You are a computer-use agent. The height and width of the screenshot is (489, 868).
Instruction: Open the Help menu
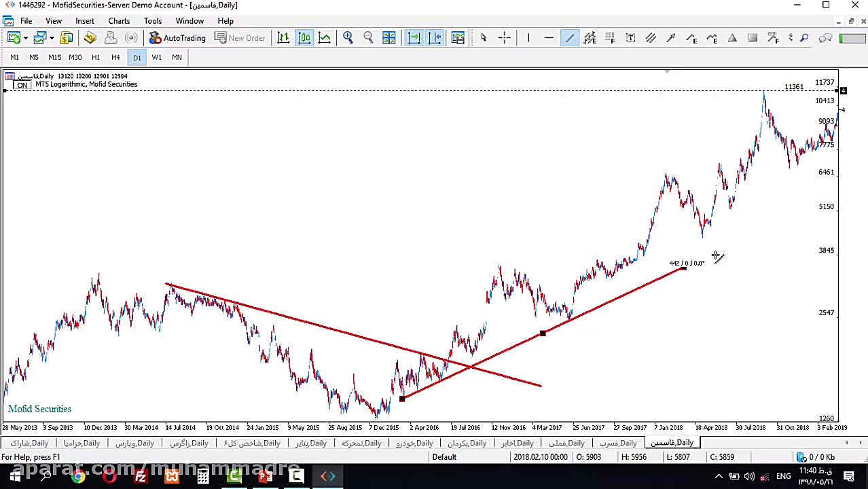[x=225, y=21]
